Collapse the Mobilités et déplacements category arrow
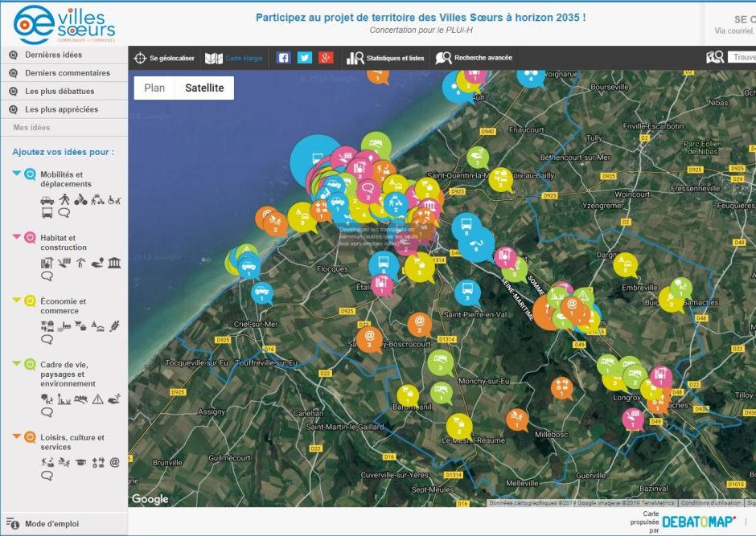756x536 pixels. coord(17,173)
